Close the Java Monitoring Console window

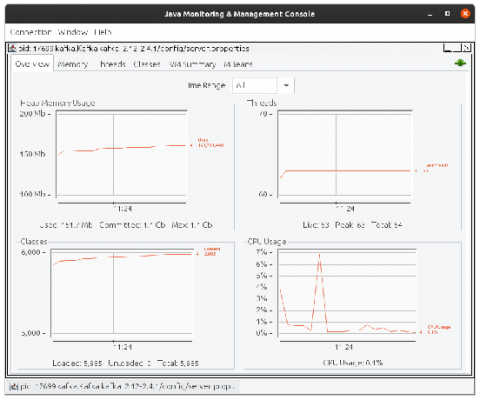point(465,14)
